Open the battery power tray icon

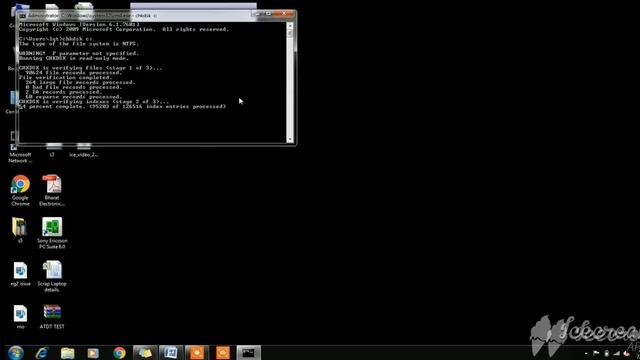(607, 353)
